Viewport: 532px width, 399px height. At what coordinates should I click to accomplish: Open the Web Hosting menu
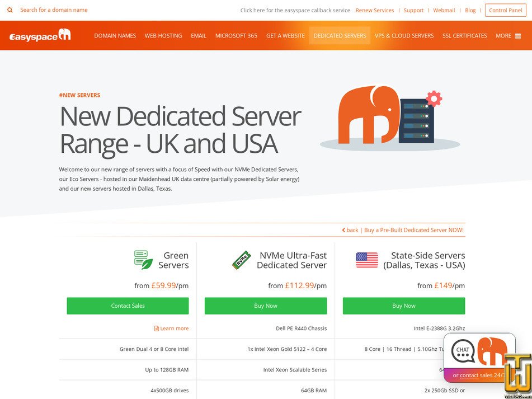pos(163,36)
